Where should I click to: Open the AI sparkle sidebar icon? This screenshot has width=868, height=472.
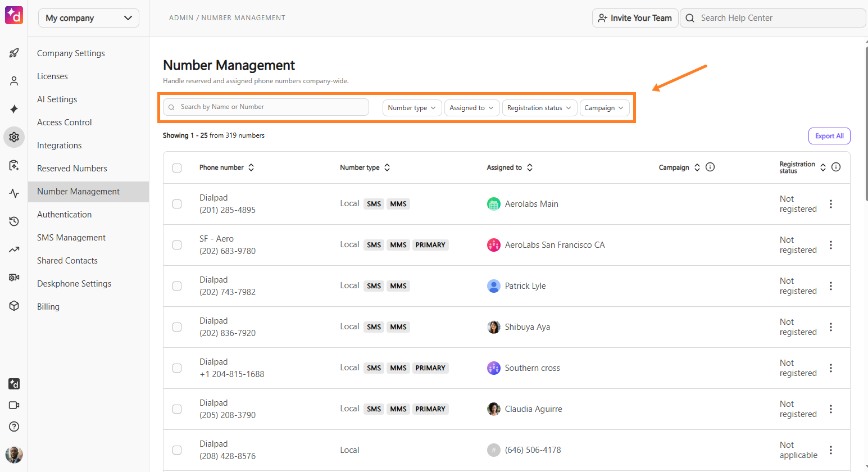coord(14,109)
